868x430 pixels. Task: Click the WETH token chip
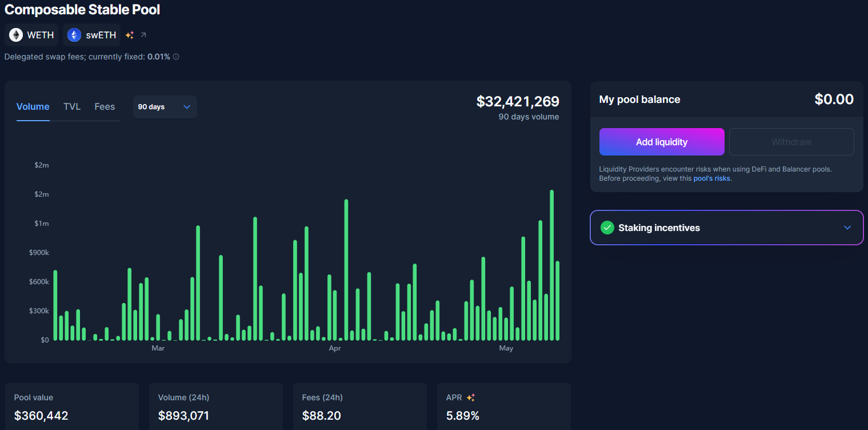coord(32,35)
